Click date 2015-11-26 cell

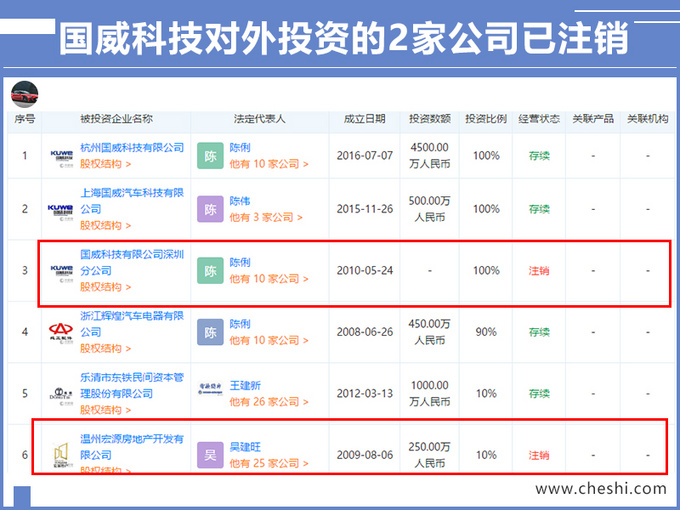pyautogui.click(x=365, y=209)
